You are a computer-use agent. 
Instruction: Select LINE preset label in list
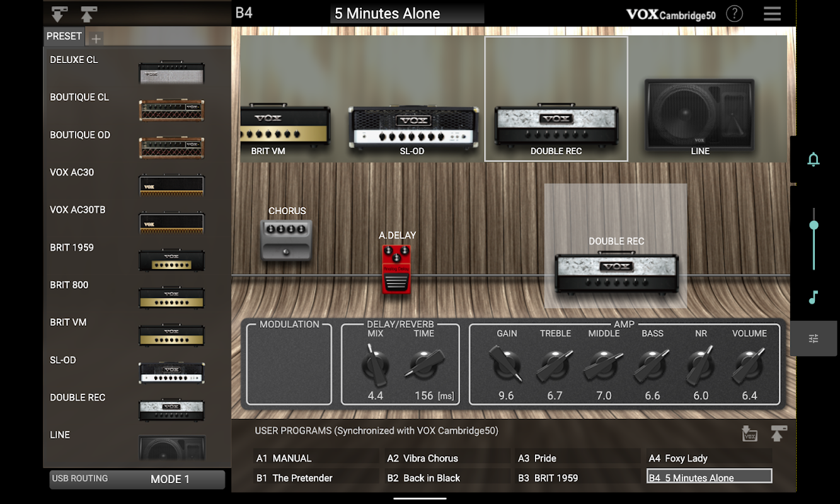[x=60, y=435]
